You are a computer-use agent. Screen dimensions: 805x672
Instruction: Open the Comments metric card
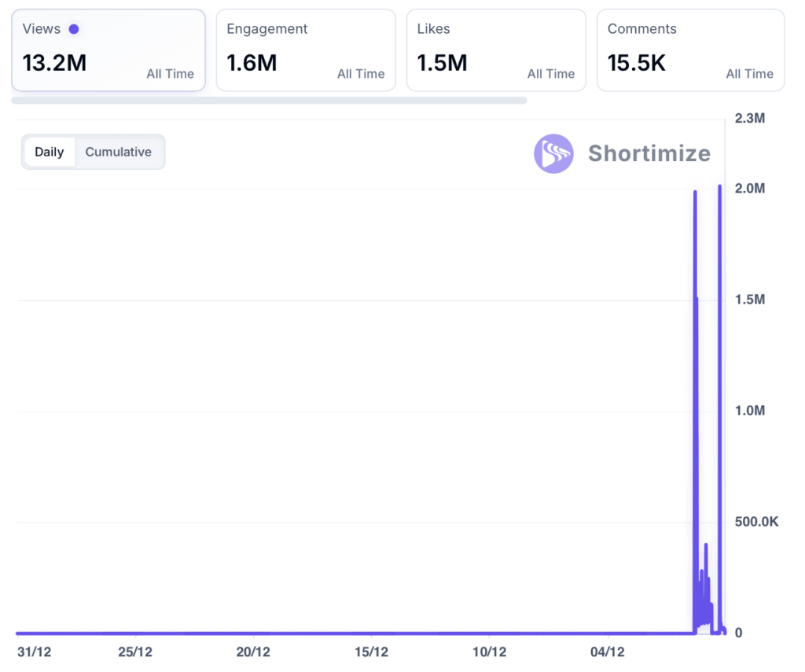[690, 50]
